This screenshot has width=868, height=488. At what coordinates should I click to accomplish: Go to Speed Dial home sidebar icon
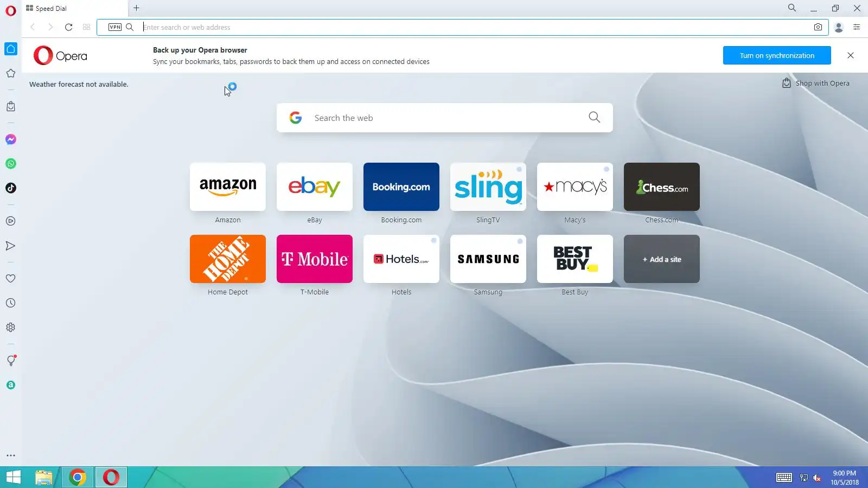[11, 49]
